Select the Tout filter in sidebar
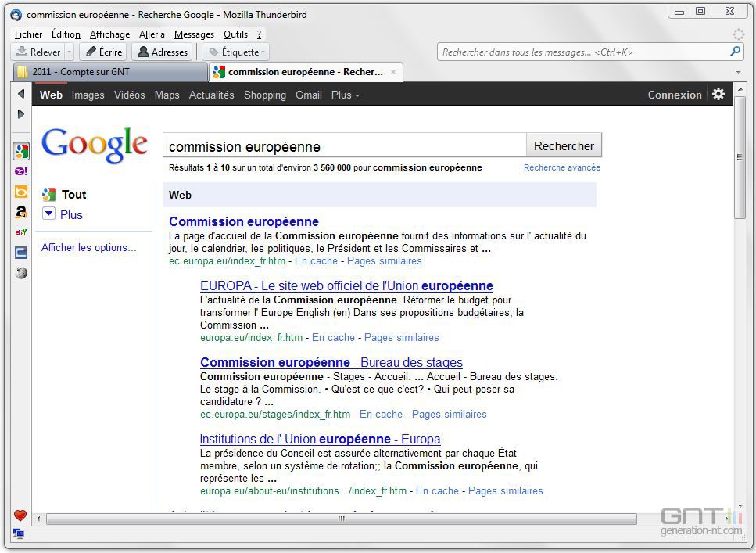The width and height of the screenshot is (756, 553). [73, 195]
